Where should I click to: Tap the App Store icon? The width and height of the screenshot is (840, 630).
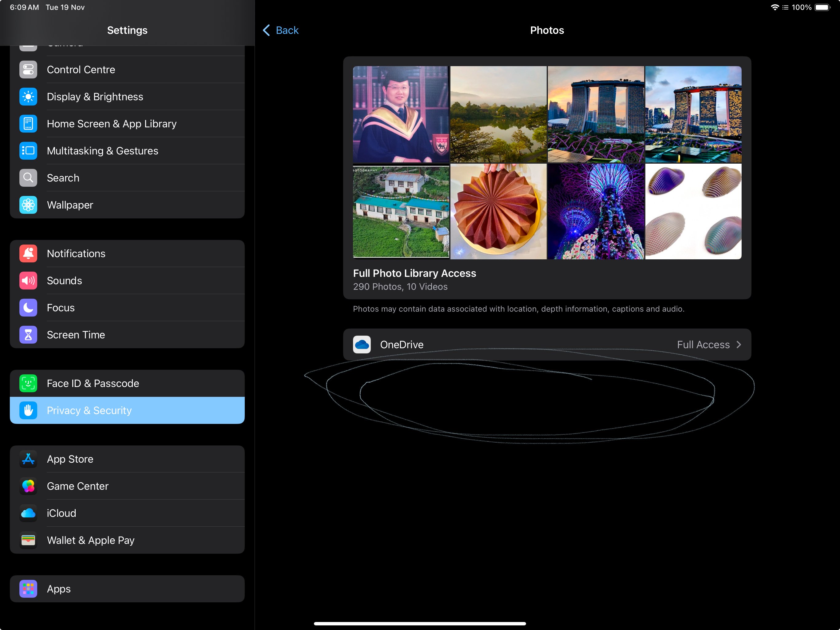coord(28,459)
